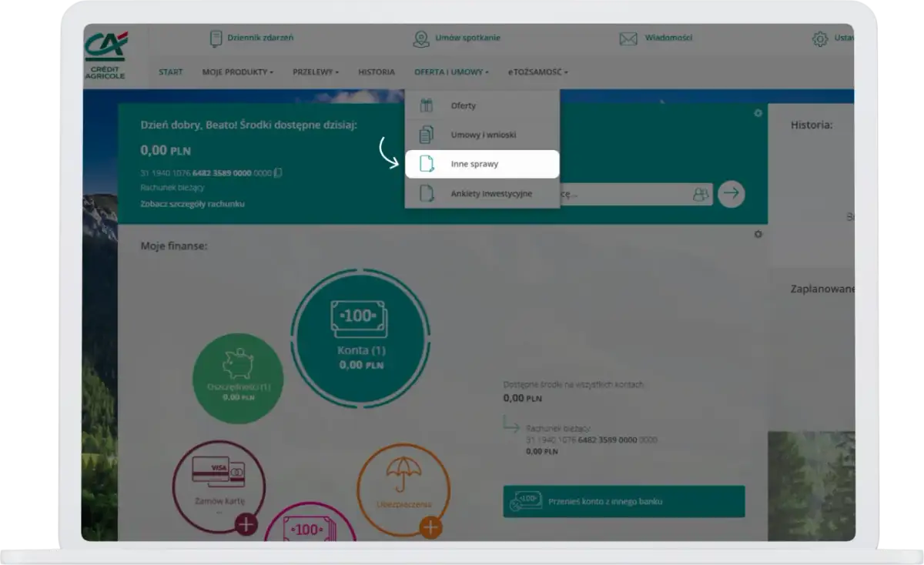Open Zobacz szczegóły rachunku link
Viewport: 924px width, 565px height.
pyautogui.click(x=192, y=204)
